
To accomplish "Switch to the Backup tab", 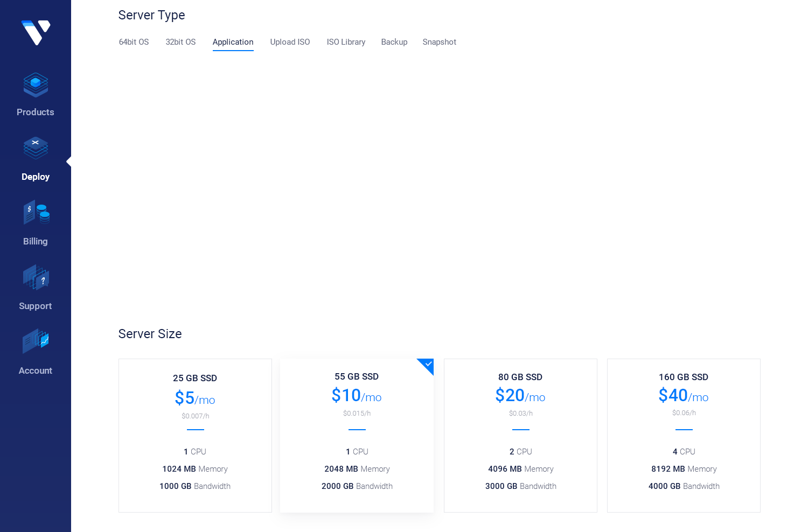I will [394, 42].
